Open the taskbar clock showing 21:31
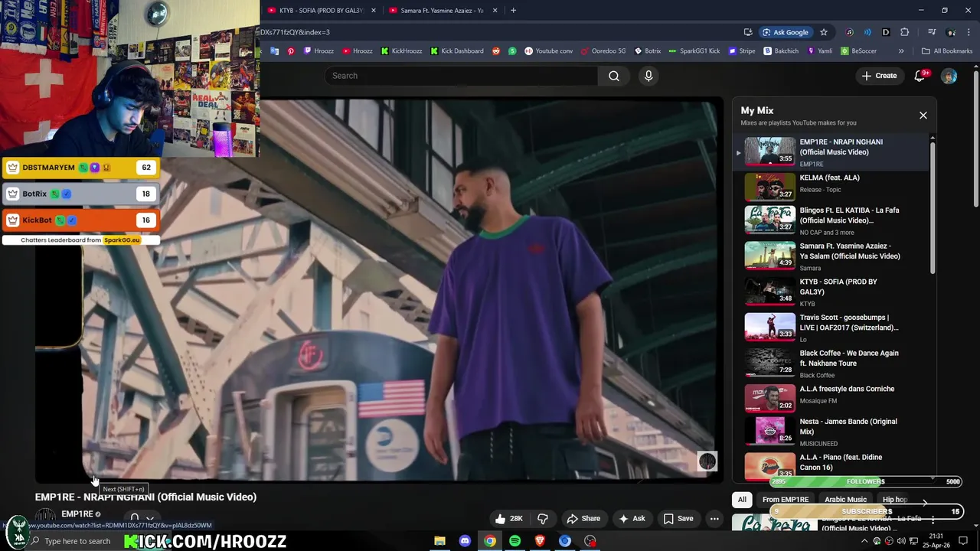This screenshot has width=980, height=551. [x=936, y=540]
